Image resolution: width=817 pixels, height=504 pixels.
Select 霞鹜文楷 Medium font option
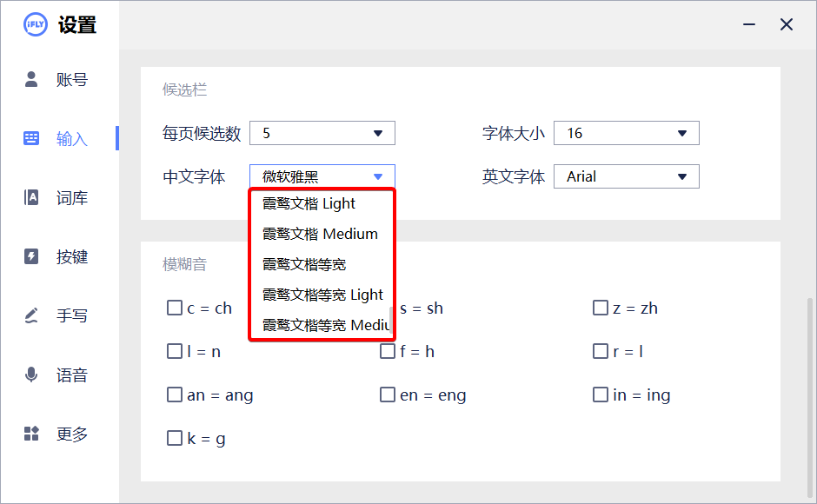[x=318, y=234]
